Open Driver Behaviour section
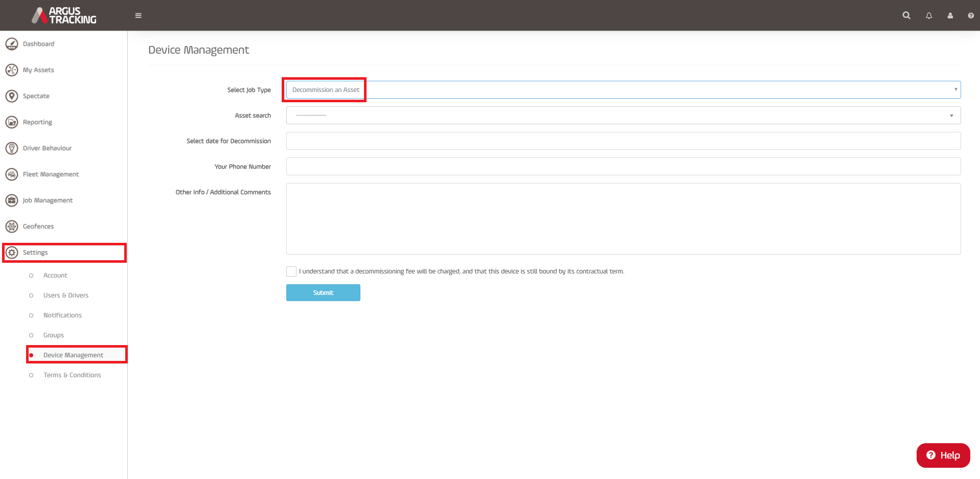Image resolution: width=980 pixels, height=479 pixels. [47, 148]
